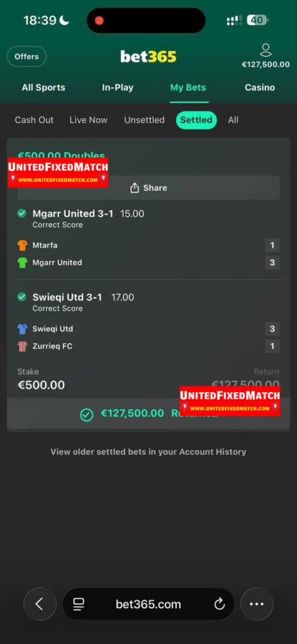
Task: Share the settled bet slip
Action: click(x=148, y=187)
